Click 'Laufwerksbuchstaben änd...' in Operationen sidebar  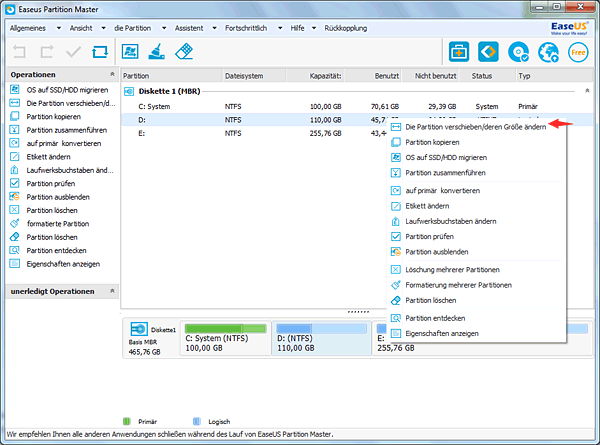(x=70, y=170)
